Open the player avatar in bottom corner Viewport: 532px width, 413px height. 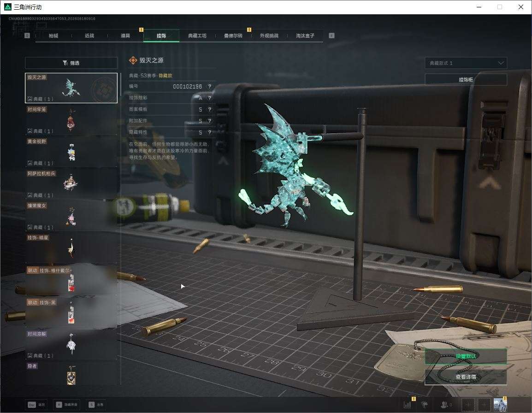pos(500,405)
